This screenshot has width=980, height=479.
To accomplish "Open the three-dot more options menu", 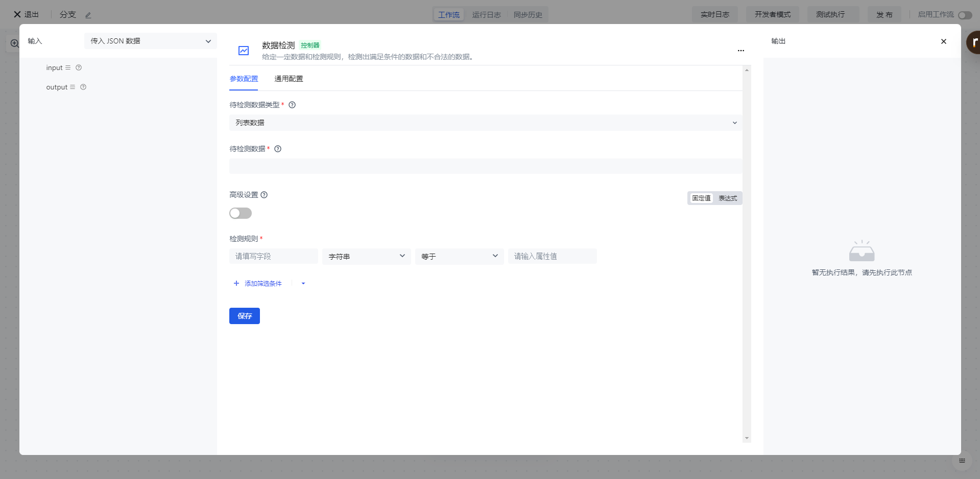I will point(740,51).
